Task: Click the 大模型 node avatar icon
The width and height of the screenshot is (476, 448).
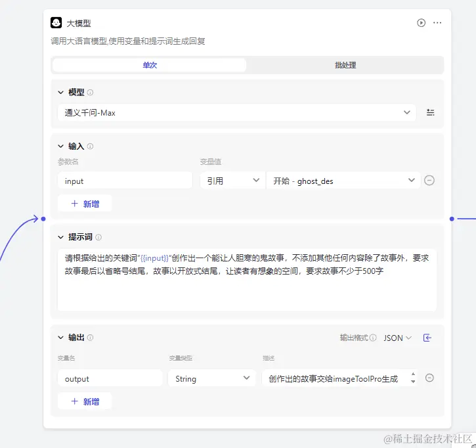Action: click(x=56, y=23)
